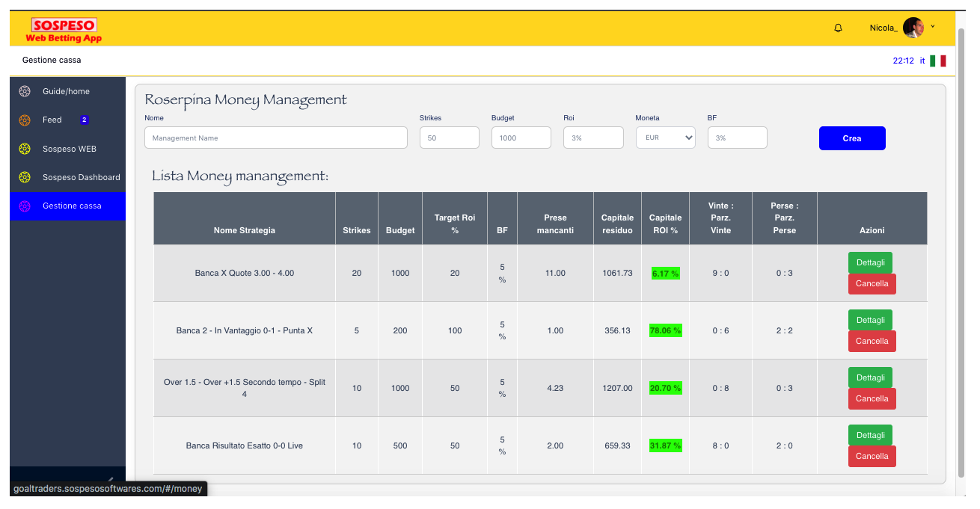Open the Sospeso Dashboard icon
This screenshot has height=509, width=980.
[24, 177]
